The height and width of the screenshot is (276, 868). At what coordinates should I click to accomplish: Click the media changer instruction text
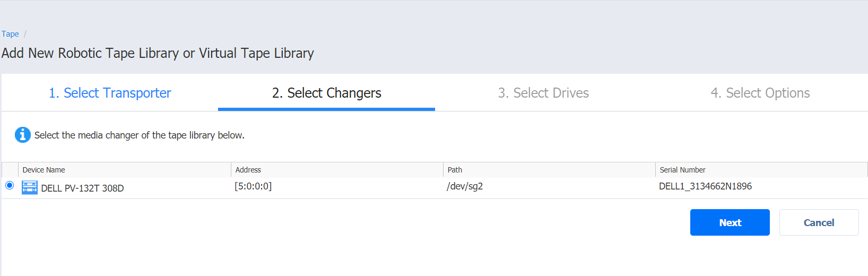click(x=140, y=135)
